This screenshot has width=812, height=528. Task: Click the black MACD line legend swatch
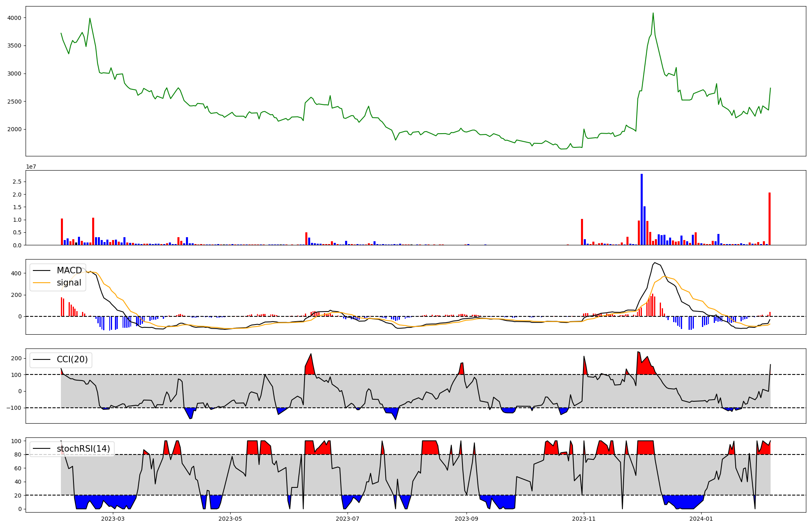click(x=42, y=271)
